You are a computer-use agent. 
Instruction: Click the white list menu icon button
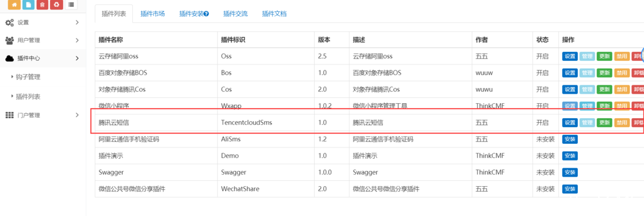(x=71, y=5)
